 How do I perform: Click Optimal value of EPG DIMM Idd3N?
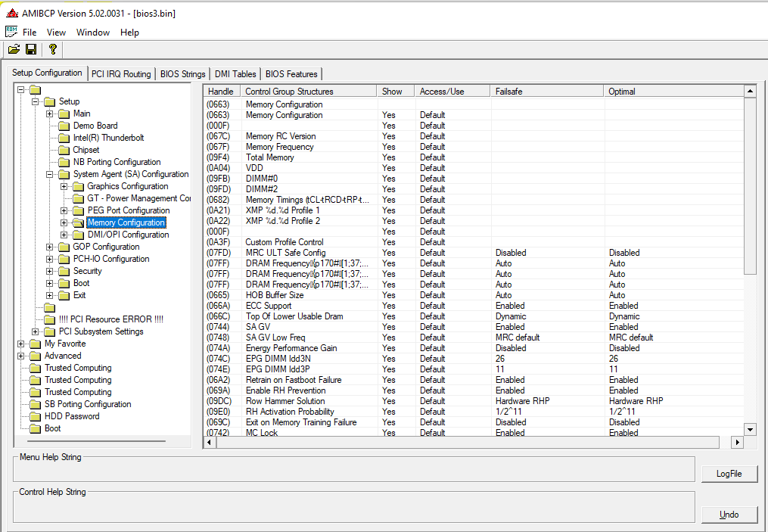pos(614,359)
